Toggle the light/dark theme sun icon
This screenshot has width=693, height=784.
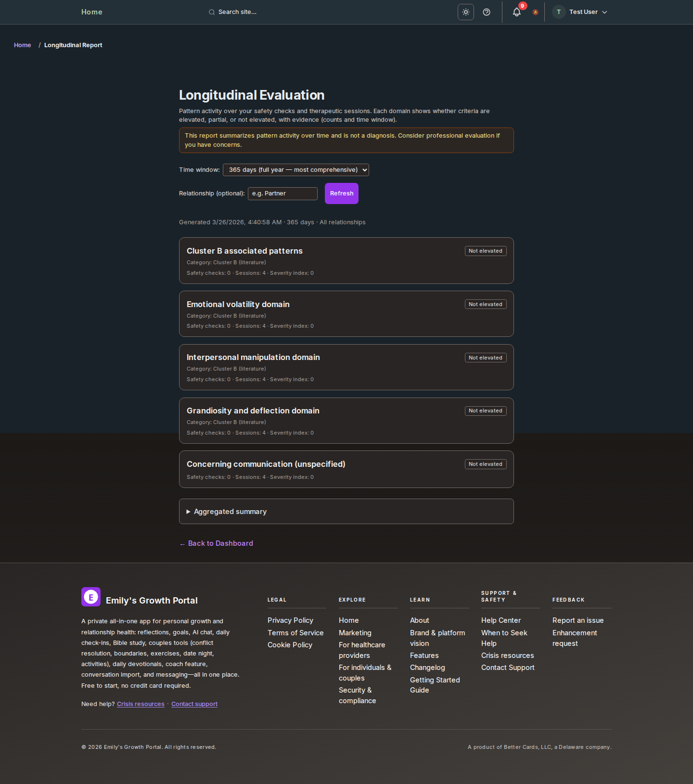point(466,12)
